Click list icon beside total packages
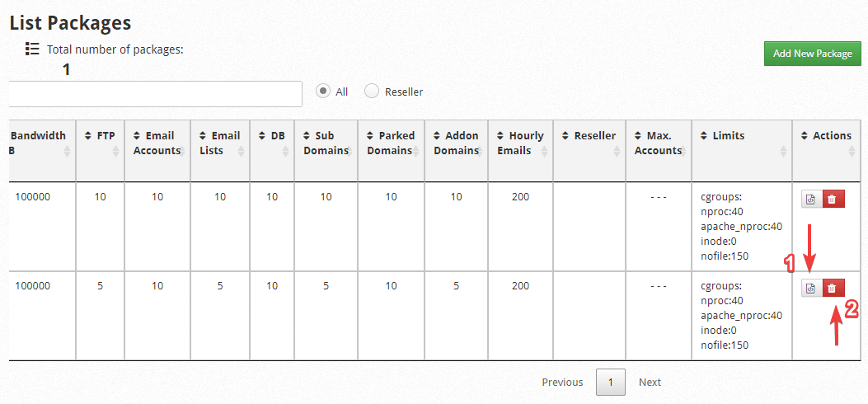This screenshot has width=868, height=404. click(x=32, y=49)
